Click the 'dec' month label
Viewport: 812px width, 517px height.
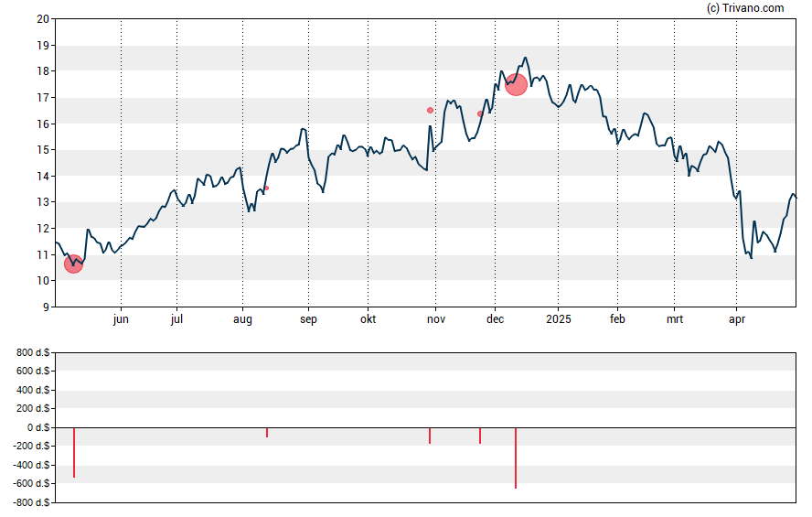(495, 319)
